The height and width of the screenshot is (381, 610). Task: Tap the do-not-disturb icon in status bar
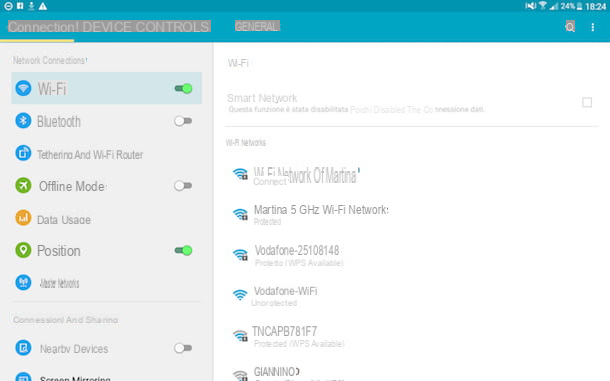(9, 6)
